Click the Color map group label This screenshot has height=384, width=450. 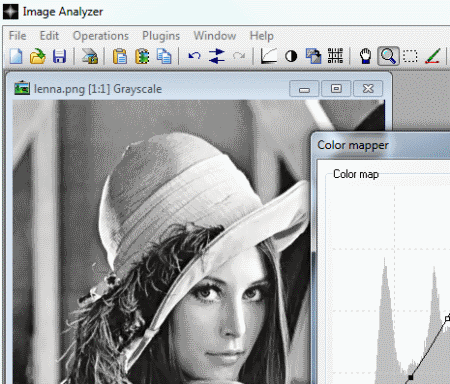tap(356, 174)
